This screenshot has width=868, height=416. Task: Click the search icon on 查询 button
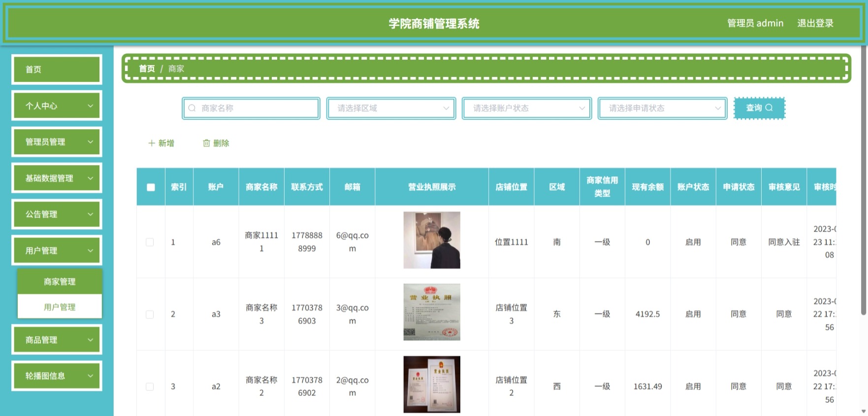(x=769, y=107)
